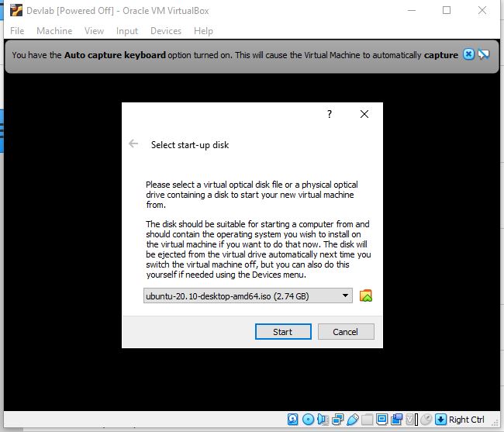The height and width of the screenshot is (432, 504).
Task: Click the Auto capture keyboard notification text
Action: [x=235, y=55]
